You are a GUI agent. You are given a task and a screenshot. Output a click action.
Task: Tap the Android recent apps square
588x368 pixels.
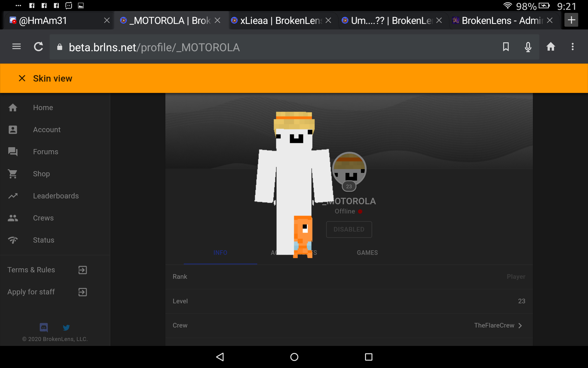pyautogui.click(x=369, y=357)
